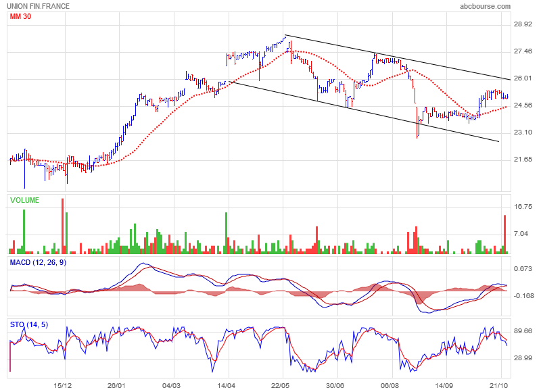Click the 24.56 price axis value
The image size is (541, 392).
point(523,105)
